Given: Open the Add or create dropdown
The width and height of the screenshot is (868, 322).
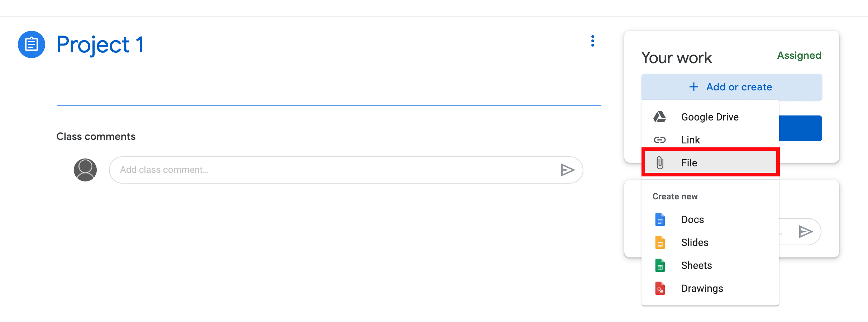Looking at the screenshot, I should tap(732, 87).
